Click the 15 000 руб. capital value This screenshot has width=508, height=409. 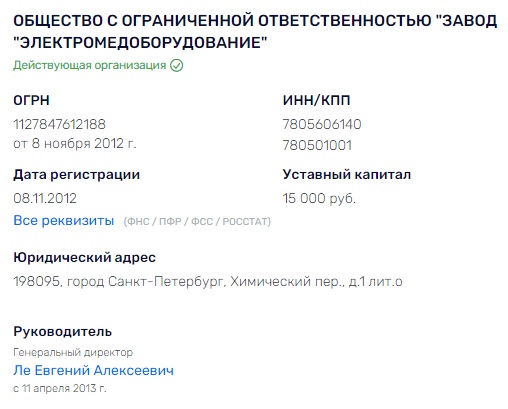click(x=319, y=198)
